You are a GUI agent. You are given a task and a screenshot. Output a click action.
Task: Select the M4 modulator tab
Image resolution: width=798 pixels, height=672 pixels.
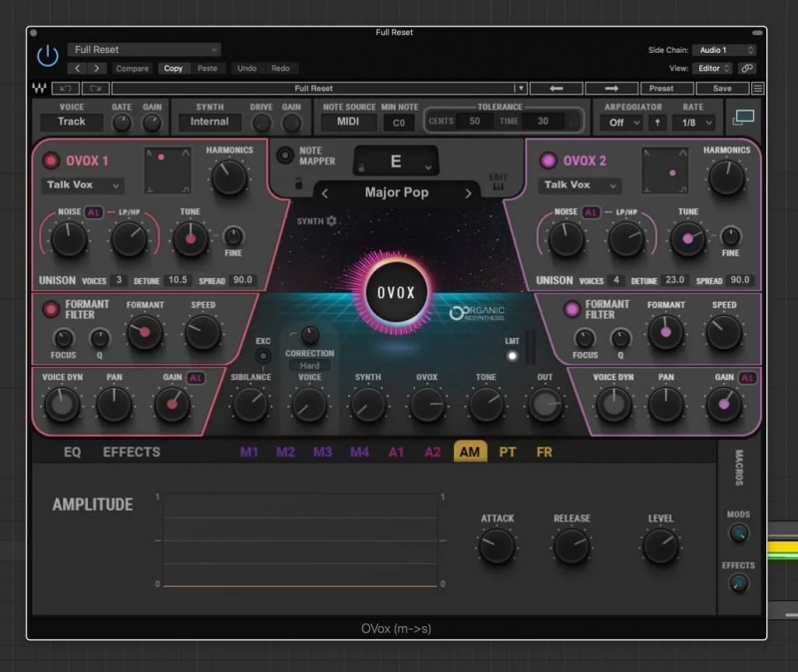pos(359,453)
